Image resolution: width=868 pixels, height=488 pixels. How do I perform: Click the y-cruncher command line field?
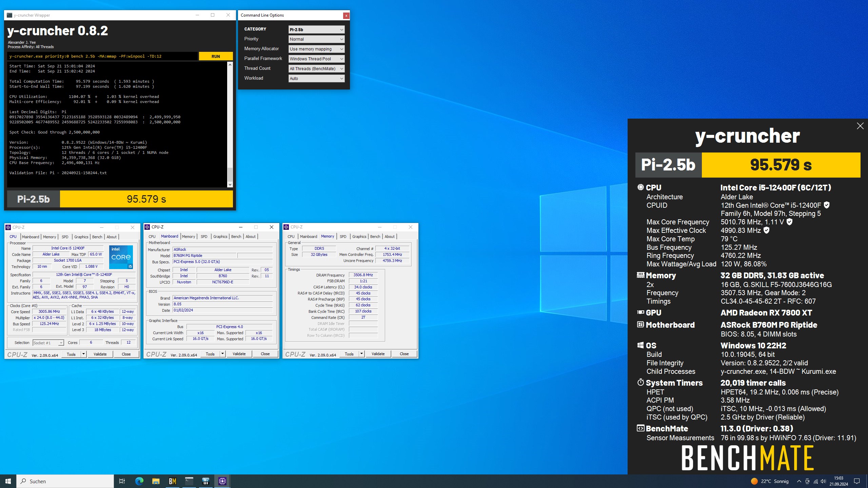click(102, 56)
